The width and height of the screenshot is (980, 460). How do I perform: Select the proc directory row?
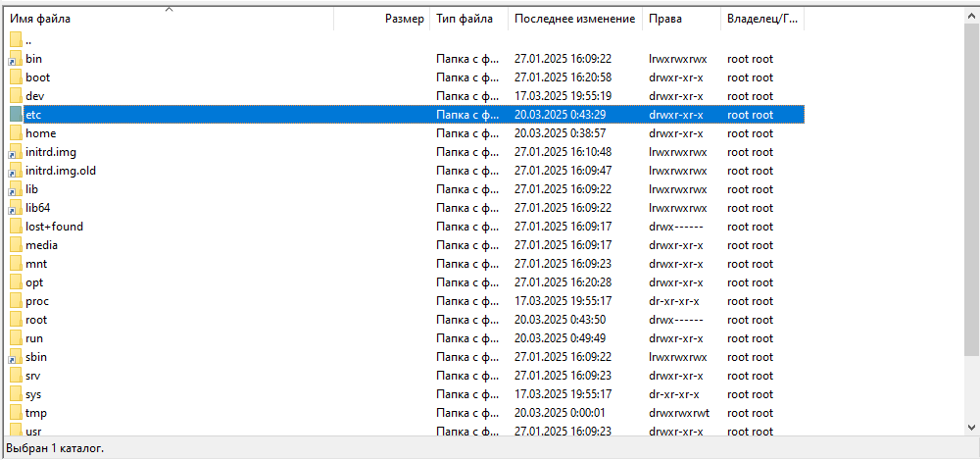(x=405, y=301)
